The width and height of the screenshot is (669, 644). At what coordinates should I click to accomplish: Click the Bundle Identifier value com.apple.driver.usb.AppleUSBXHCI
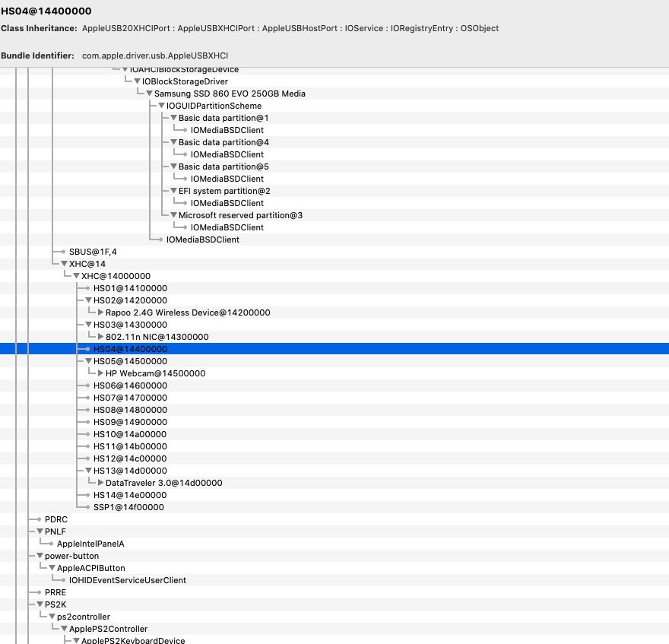click(155, 56)
